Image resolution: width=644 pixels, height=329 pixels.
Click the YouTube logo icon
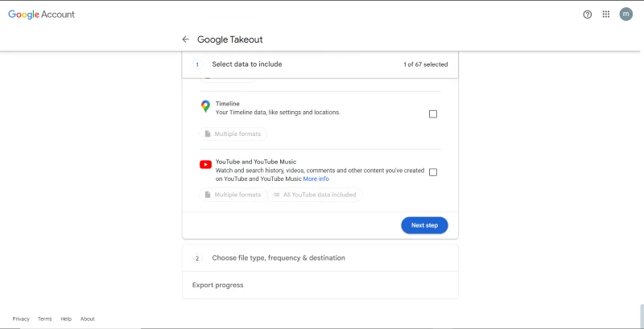205,164
